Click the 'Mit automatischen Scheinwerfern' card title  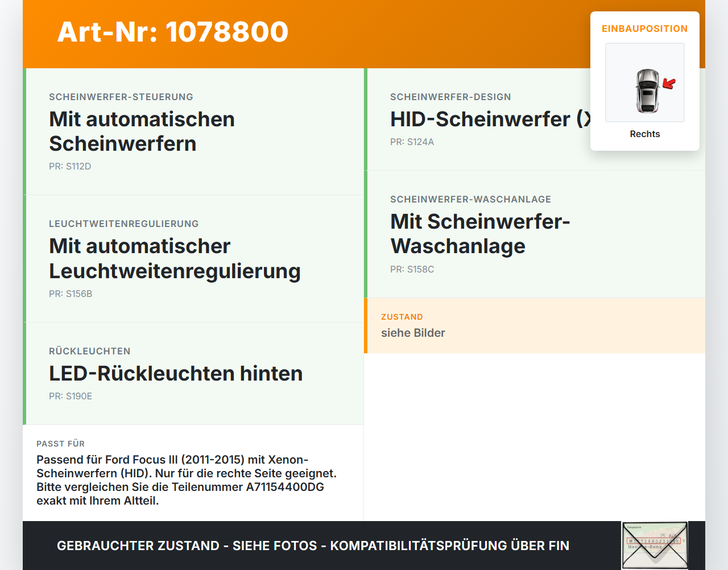tap(142, 131)
